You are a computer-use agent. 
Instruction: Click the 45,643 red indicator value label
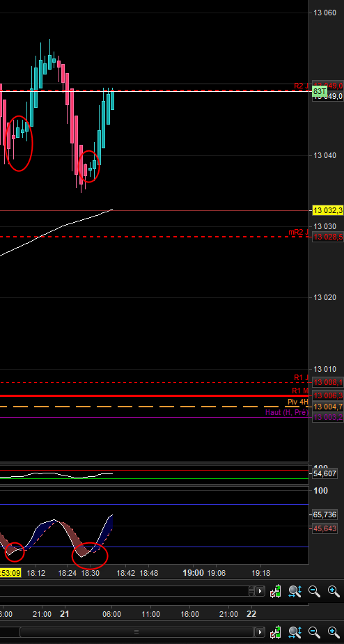click(325, 528)
